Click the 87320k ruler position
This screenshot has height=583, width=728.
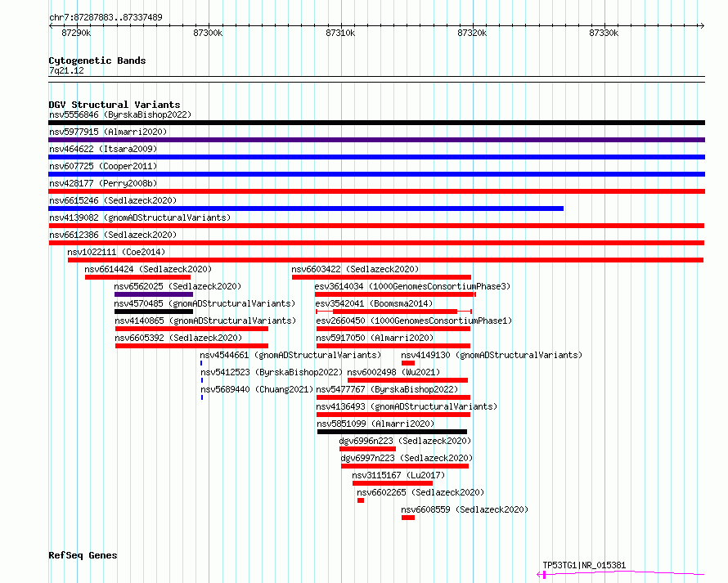tap(472, 33)
